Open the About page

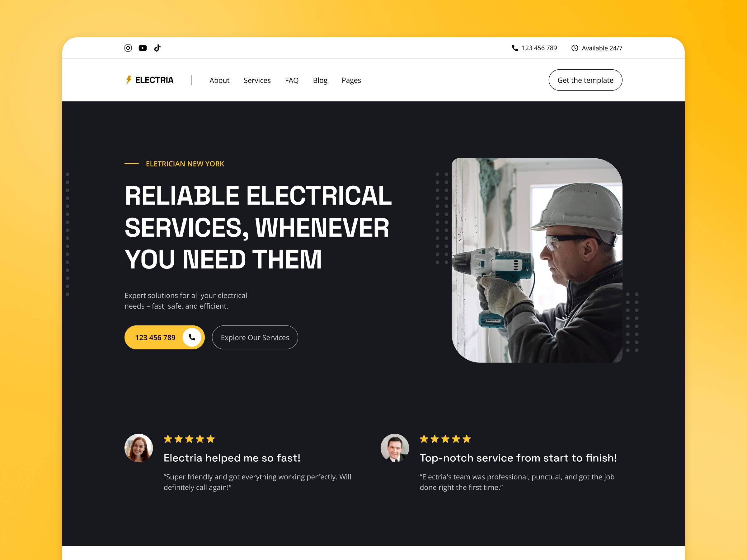(219, 80)
